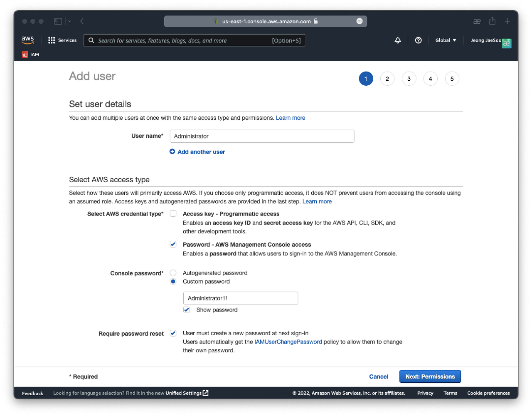Open the Services grid menu

point(52,40)
